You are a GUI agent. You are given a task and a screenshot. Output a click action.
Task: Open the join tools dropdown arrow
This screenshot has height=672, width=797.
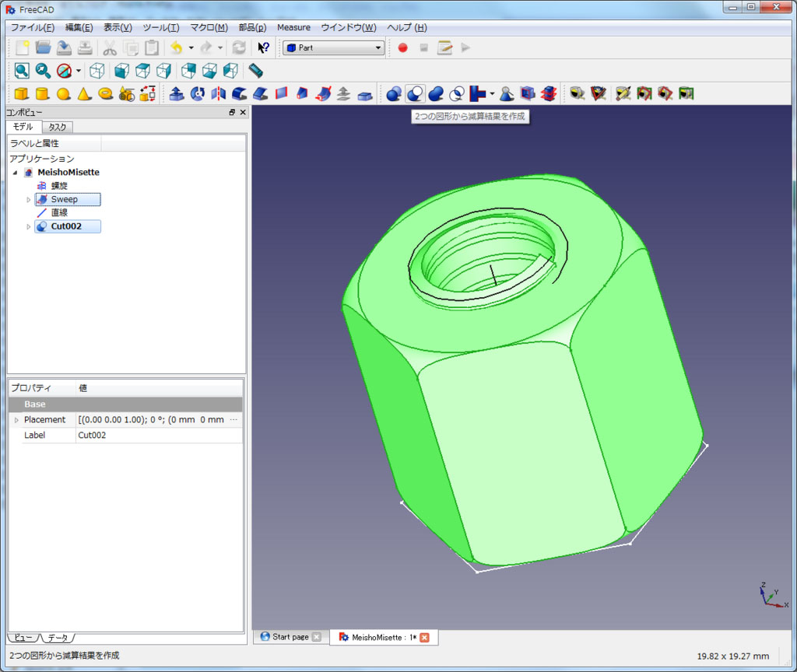[x=492, y=93]
